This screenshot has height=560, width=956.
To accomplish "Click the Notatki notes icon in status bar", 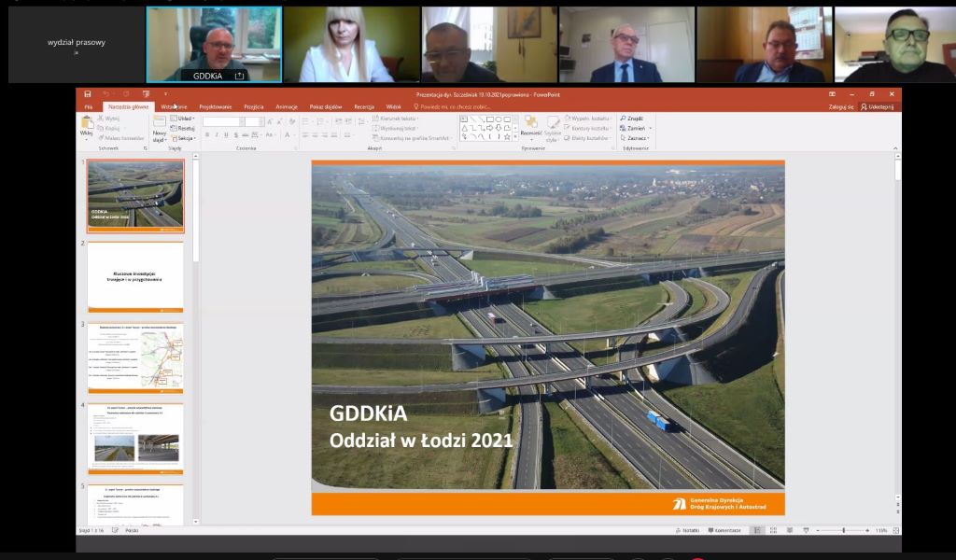I will [x=688, y=531].
